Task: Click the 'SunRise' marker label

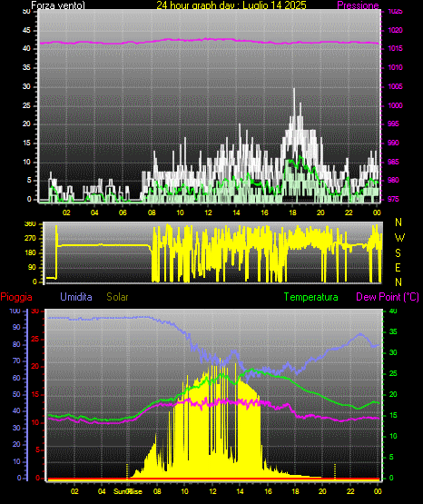Action: (x=127, y=491)
